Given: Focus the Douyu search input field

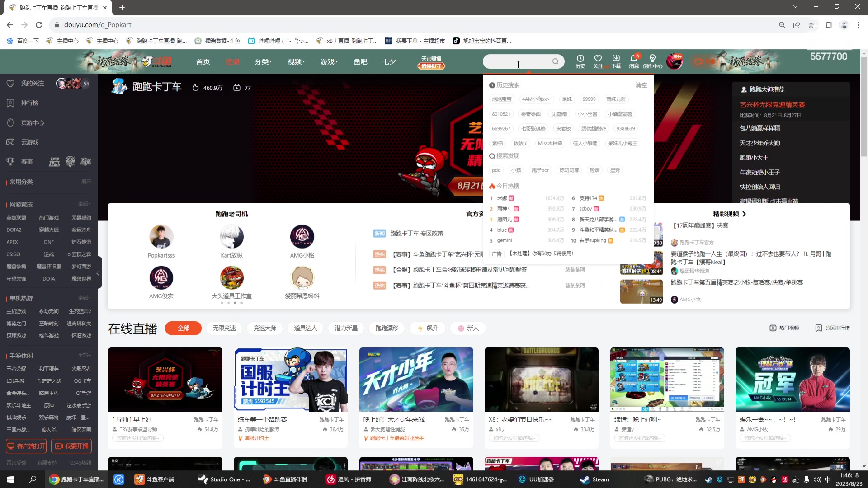Looking at the screenshot, I should pyautogui.click(x=519, y=61).
